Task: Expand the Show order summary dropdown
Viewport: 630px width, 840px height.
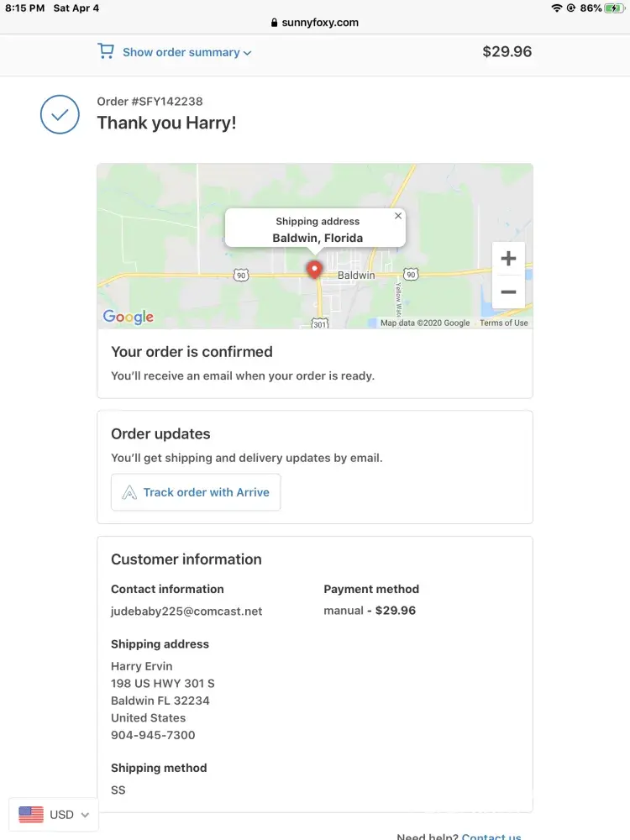Action: (186, 52)
